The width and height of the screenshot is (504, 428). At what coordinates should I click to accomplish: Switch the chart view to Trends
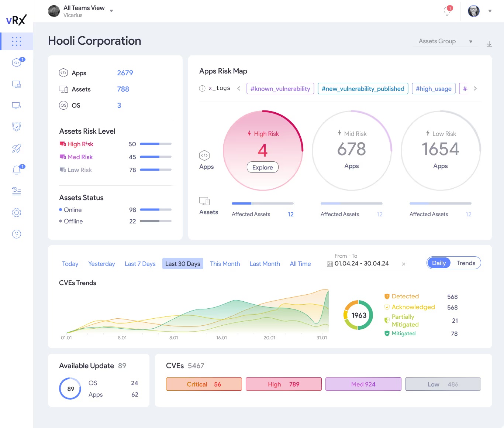pyautogui.click(x=466, y=263)
